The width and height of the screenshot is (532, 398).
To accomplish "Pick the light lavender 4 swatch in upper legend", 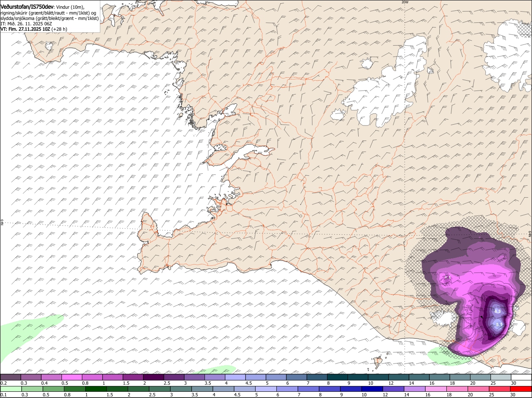I will pos(235,377).
